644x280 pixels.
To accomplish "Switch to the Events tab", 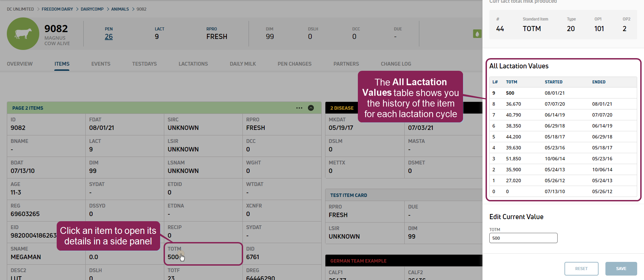I will [101, 64].
